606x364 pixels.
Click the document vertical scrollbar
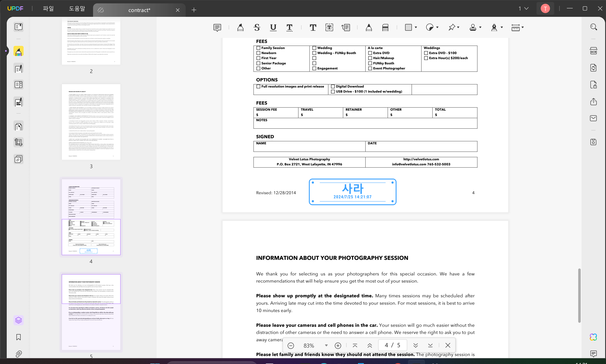579,296
